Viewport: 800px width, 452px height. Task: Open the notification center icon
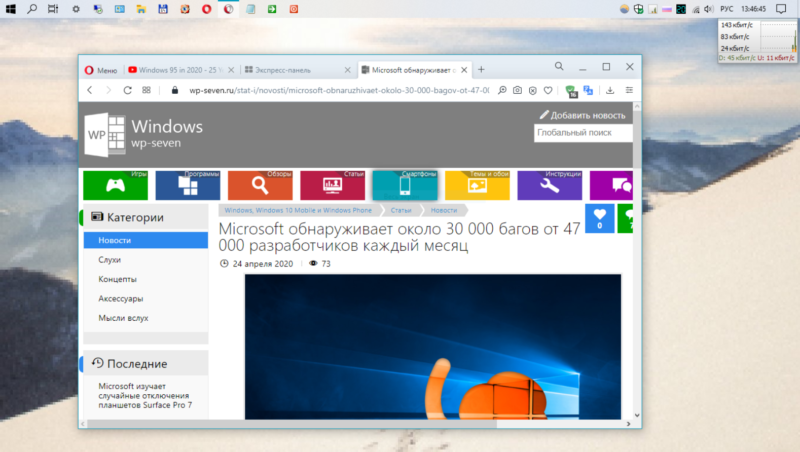coord(781,9)
